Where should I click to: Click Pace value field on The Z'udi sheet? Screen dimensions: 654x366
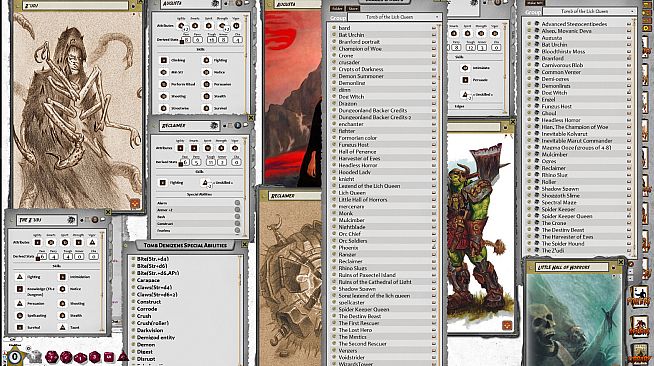tap(42, 257)
